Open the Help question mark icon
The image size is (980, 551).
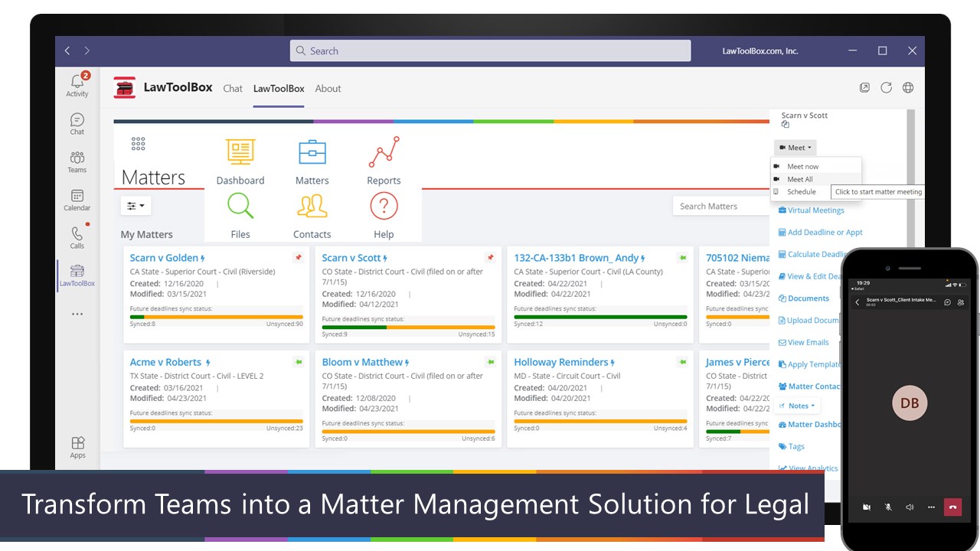(384, 205)
